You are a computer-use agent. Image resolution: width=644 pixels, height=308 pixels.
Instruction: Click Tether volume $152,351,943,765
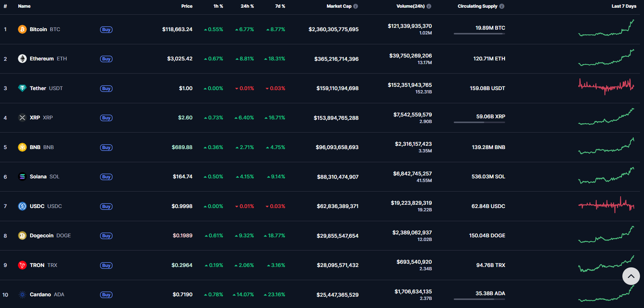pyautogui.click(x=410, y=85)
